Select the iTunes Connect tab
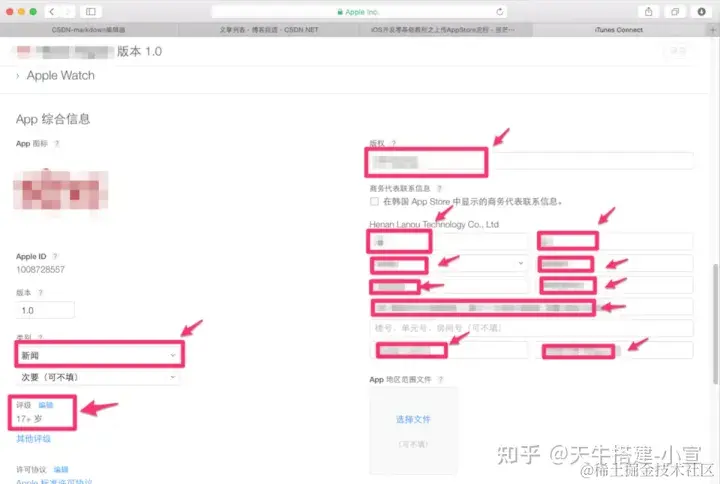This screenshot has width=720, height=484. pyautogui.click(x=619, y=30)
